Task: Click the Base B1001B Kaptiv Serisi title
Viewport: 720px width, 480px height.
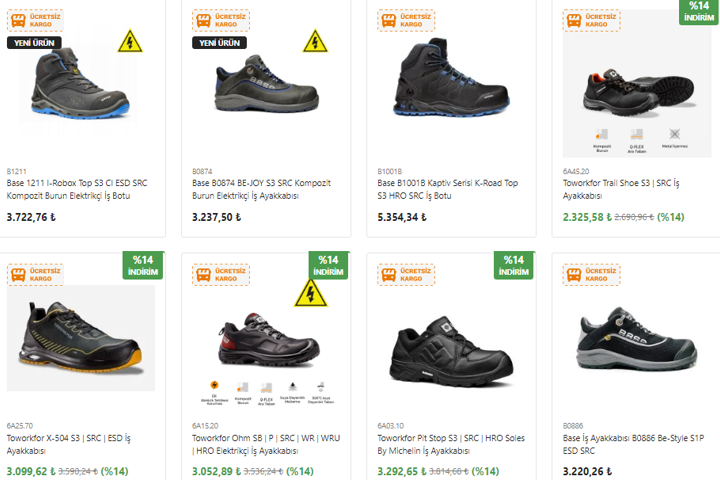Action: (447, 190)
